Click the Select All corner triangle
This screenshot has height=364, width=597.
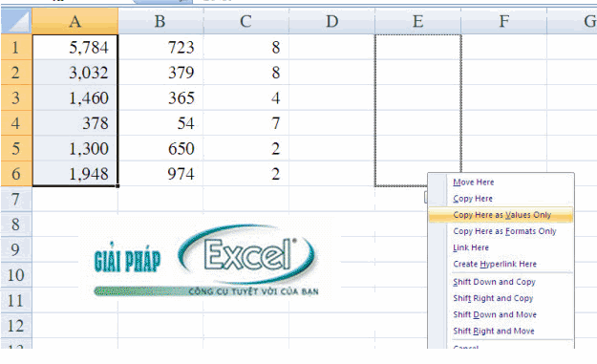tap(16, 21)
